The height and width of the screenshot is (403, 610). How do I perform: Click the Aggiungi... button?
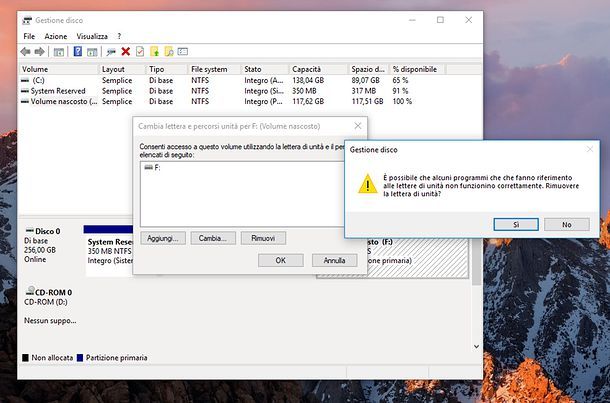(163, 238)
